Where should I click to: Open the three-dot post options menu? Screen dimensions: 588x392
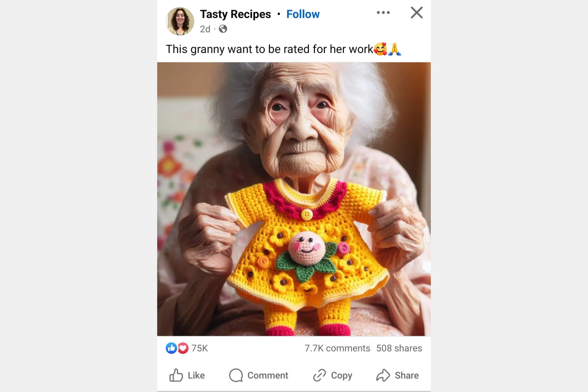pos(383,12)
